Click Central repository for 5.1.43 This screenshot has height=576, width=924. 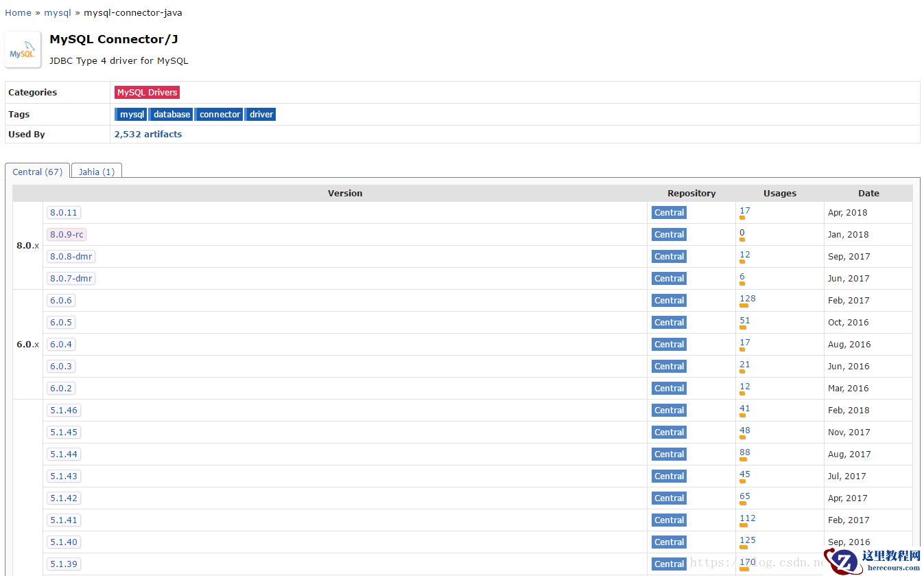pyautogui.click(x=669, y=476)
